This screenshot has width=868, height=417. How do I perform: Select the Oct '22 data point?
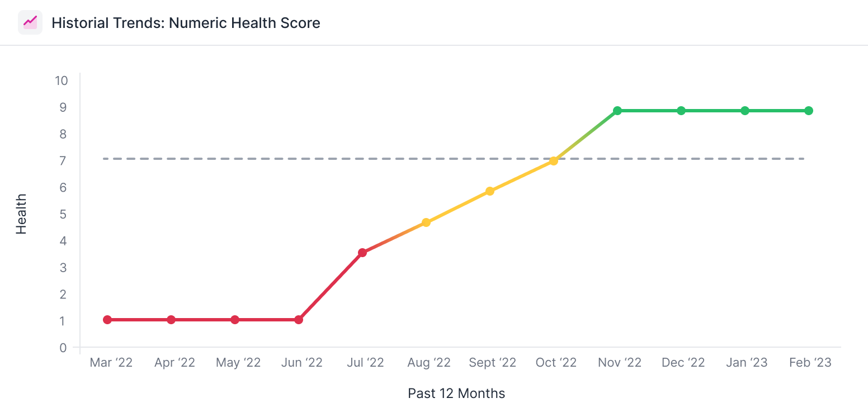pyautogui.click(x=554, y=161)
